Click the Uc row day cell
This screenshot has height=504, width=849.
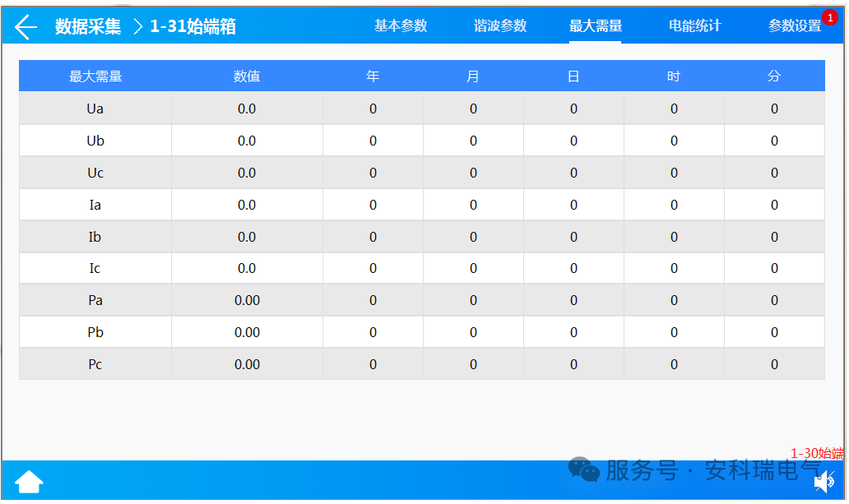coord(573,173)
